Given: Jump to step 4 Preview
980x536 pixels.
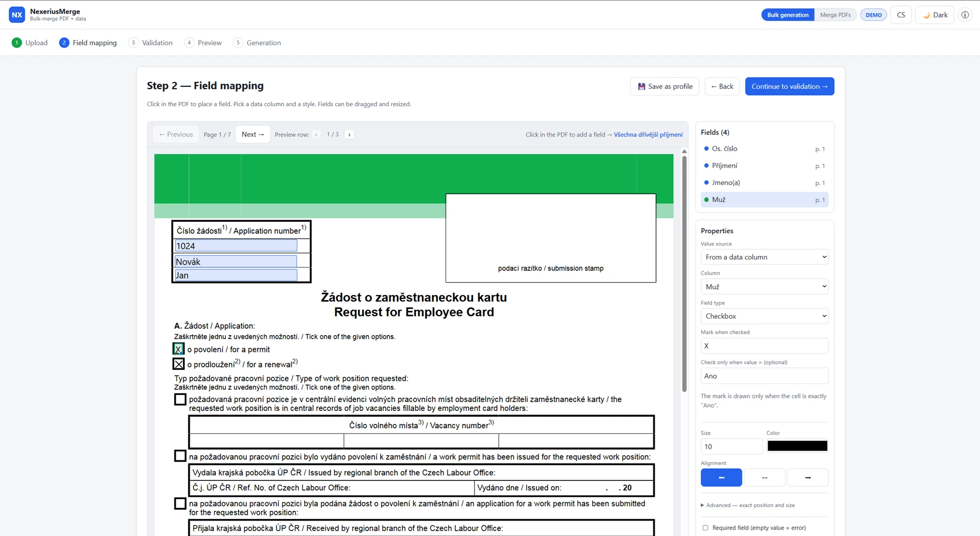Looking at the screenshot, I should 203,42.
